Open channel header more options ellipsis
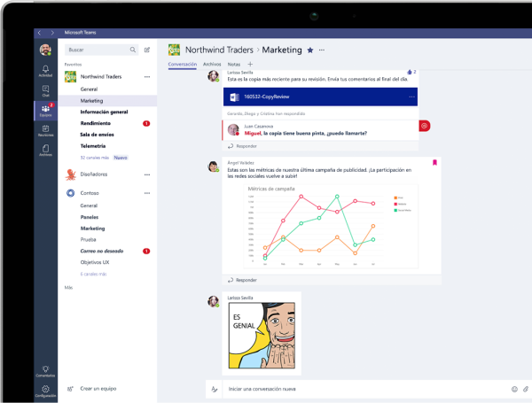Viewport: 532px width, 403px height. [322, 50]
